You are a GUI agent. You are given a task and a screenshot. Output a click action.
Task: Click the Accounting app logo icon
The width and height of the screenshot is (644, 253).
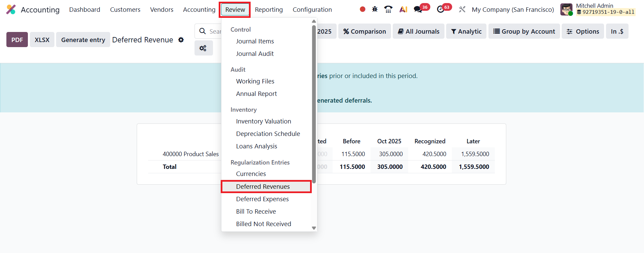(x=11, y=9)
